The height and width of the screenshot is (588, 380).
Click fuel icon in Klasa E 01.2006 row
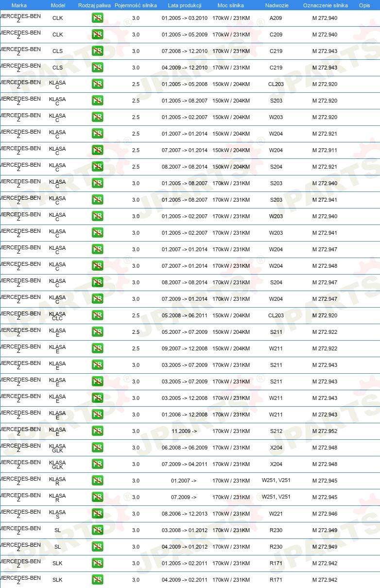tap(97, 415)
